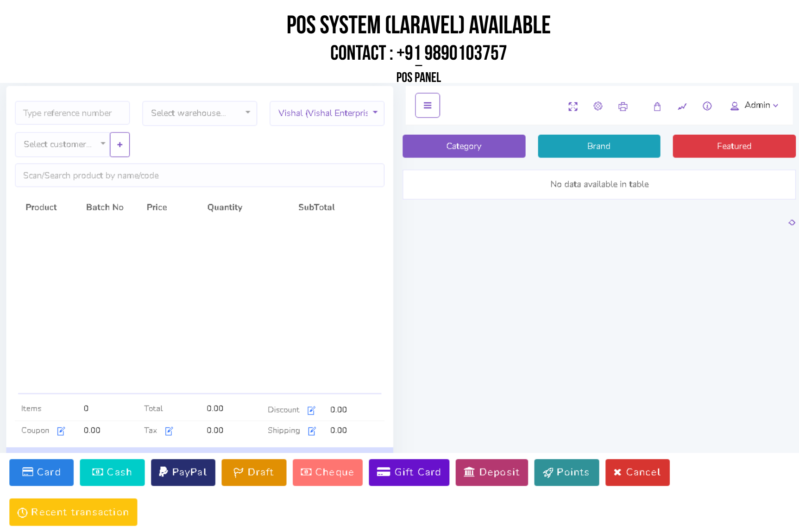Viewport: 799px width, 532px height.
Task: Click the Scan/Search product field
Action: coord(200,175)
